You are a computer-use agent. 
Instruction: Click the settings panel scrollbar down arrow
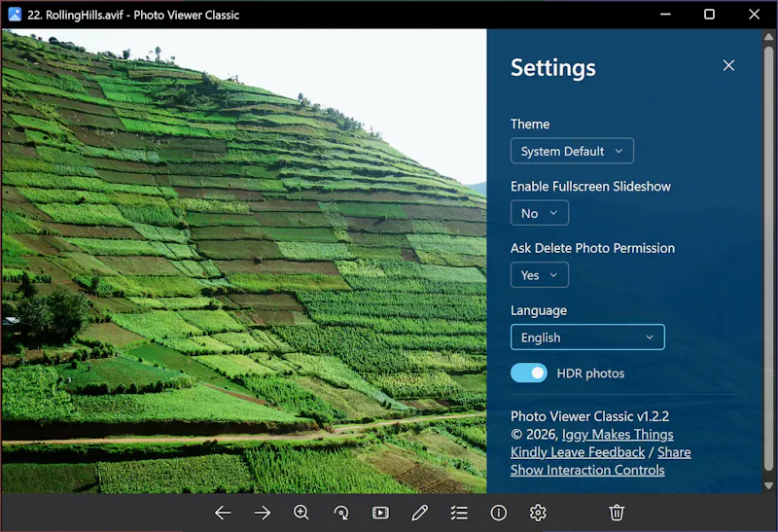768,485
